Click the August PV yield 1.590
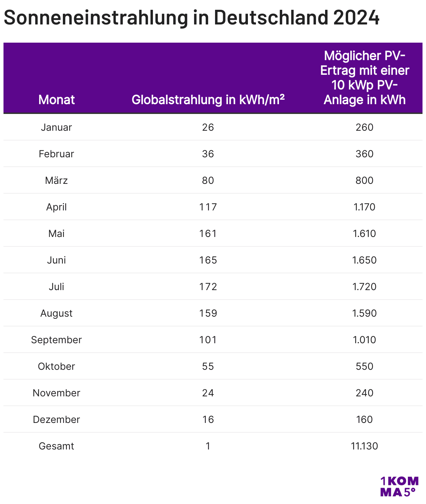Image resolution: width=426 pixels, height=504 pixels. point(365,313)
